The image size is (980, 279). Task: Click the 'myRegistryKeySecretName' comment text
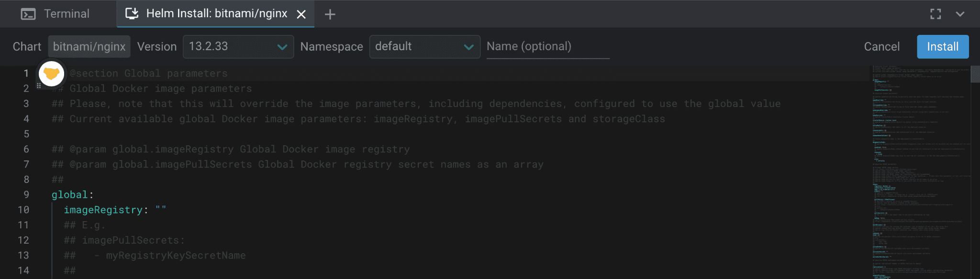pos(176,256)
